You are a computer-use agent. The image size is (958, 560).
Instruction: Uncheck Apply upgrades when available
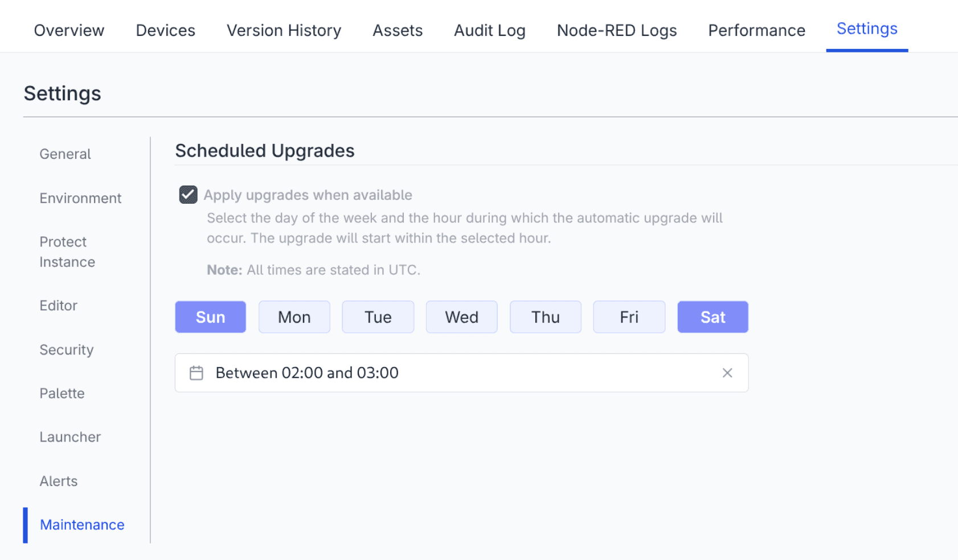point(187,195)
